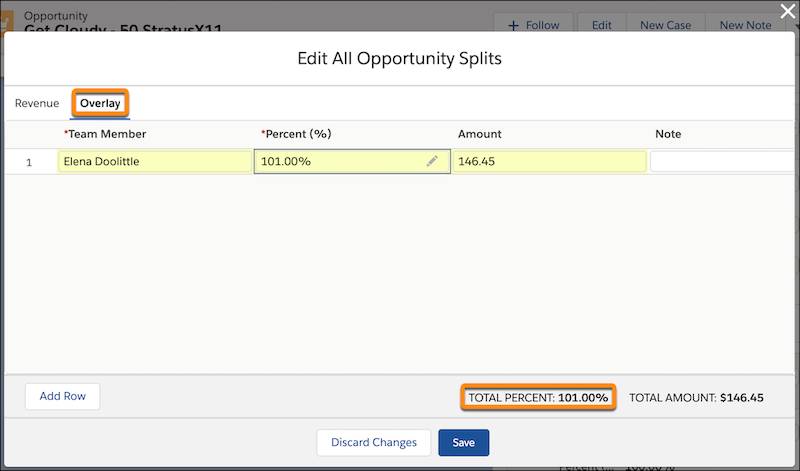Select the Overlay tab
This screenshot has width=800, height=471.
[100, 103]
